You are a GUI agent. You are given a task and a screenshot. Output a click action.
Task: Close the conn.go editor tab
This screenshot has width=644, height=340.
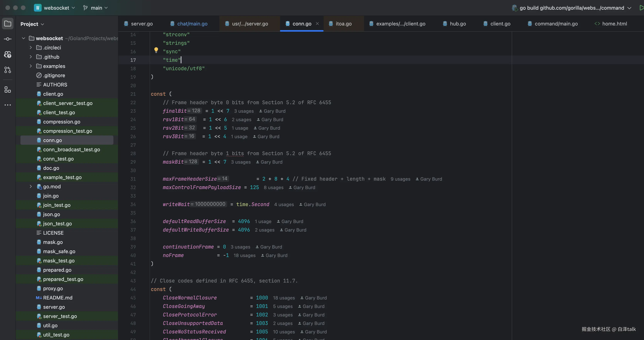(317, 24)
